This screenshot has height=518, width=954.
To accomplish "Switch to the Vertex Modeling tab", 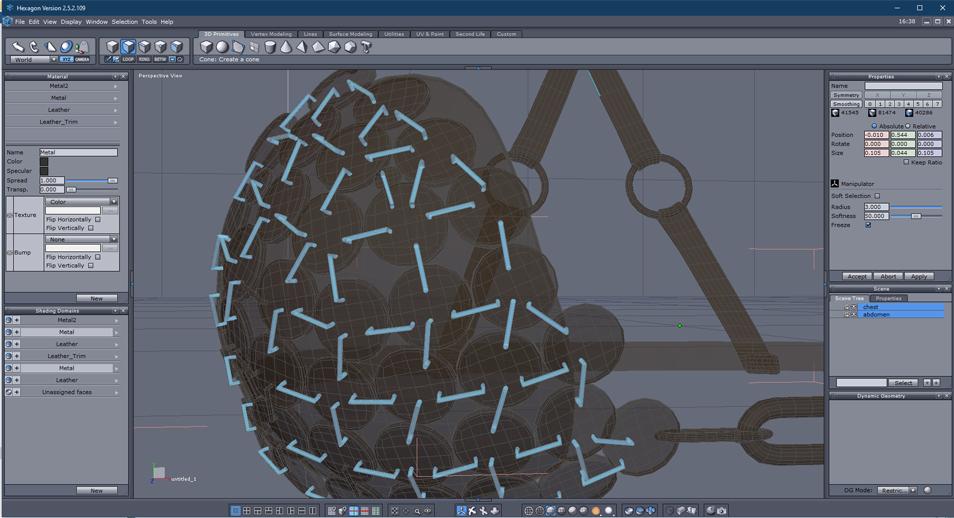I will tap(271, 34).
